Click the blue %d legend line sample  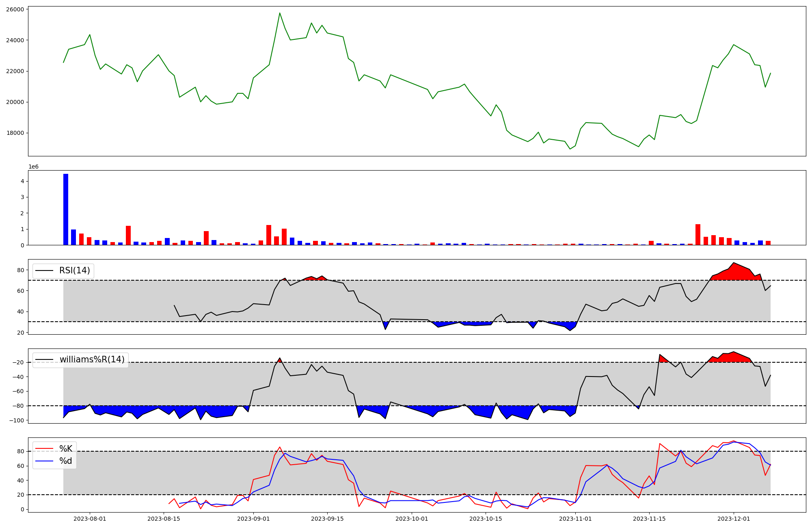click(x=45, y=461)
